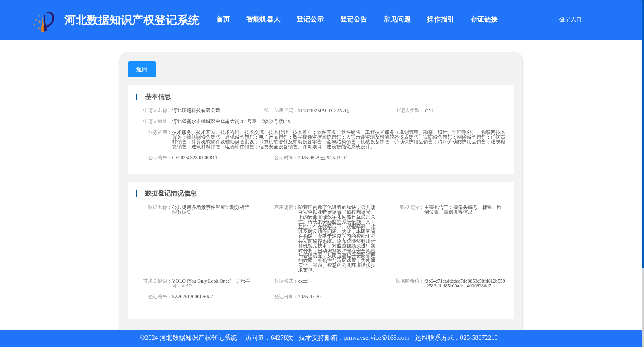Open the 登记公告 navigation item
The height and width of the screenshot is (347, 644).
tap(353, 19)
